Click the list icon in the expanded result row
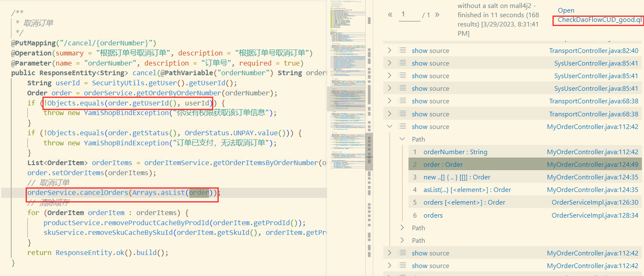 coord(402,126)
